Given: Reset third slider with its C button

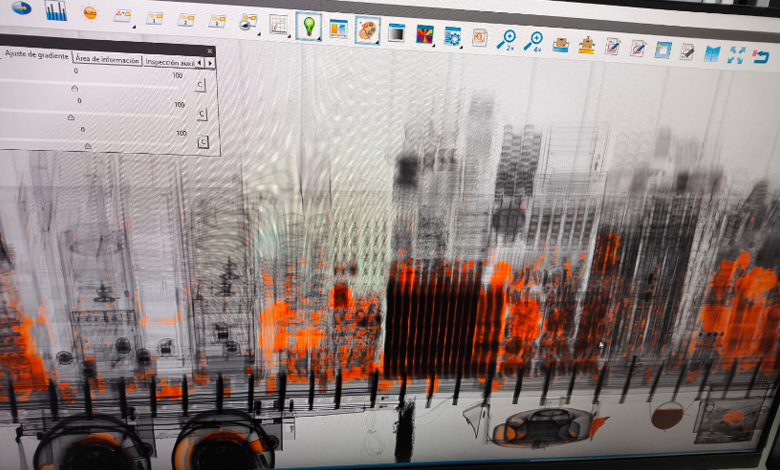Looking at the screenshot, I should click(x=203, y=142).
